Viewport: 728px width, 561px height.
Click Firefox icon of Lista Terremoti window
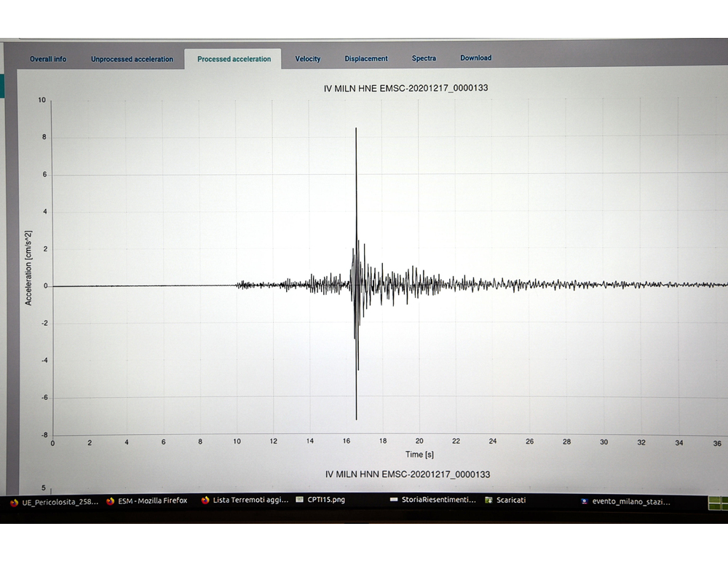coord(205,501)
